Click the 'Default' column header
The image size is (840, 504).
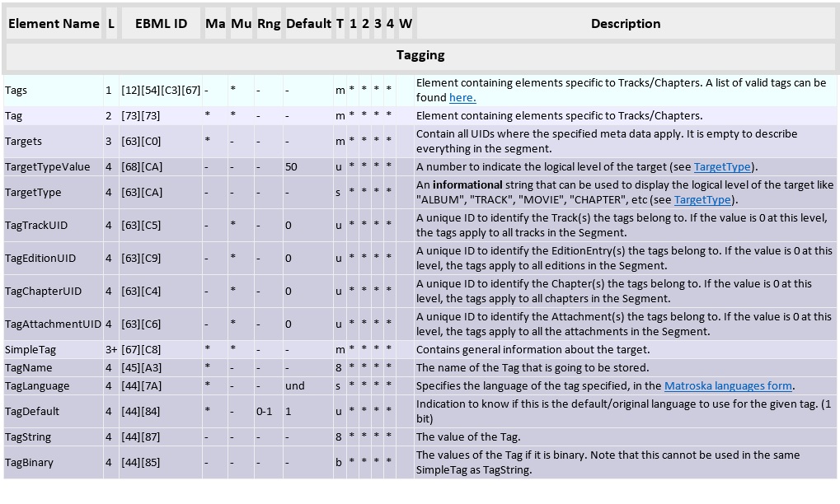(308, 24)
